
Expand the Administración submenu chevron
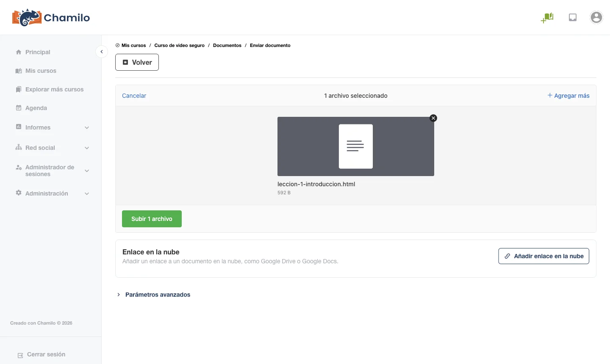point(87,193)
